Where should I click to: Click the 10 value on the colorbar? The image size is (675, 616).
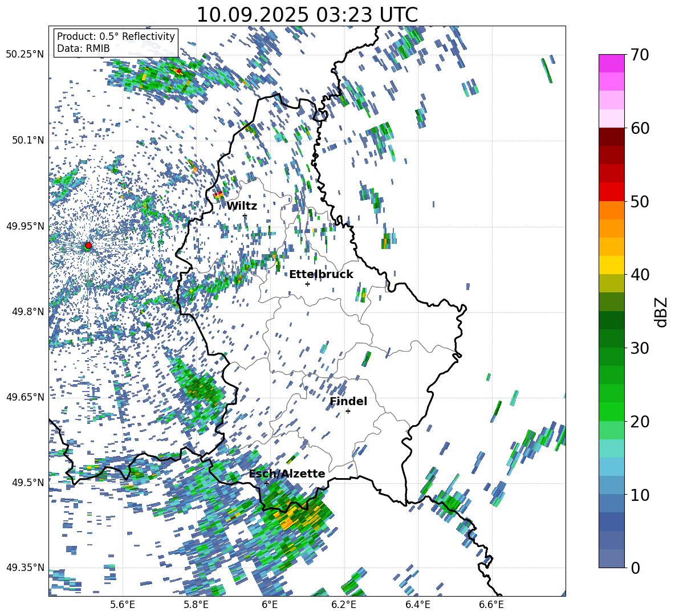(x=640, y=495)
